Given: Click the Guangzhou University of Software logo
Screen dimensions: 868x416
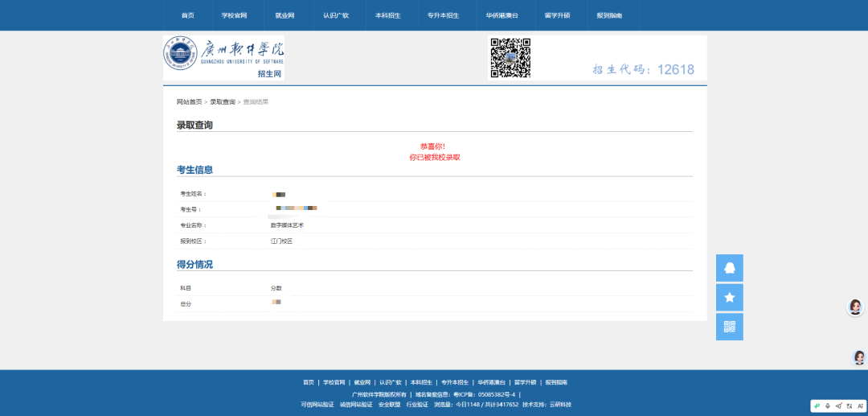Looking at the screenshot, I should 223,58.
